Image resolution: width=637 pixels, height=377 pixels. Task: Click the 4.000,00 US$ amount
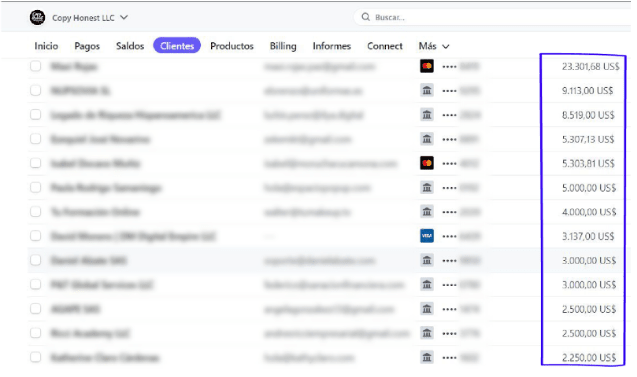(x=589, y=212)
